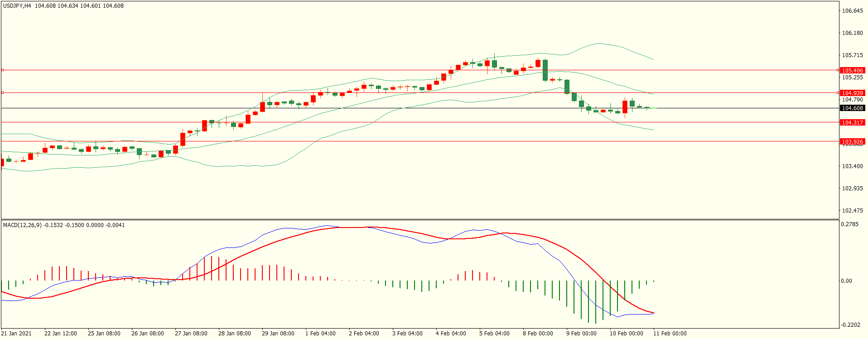This screenshot has height=339, width=868.
Task: Click the 21 Jan 2021 time label
Action: (x=16, y=334)
